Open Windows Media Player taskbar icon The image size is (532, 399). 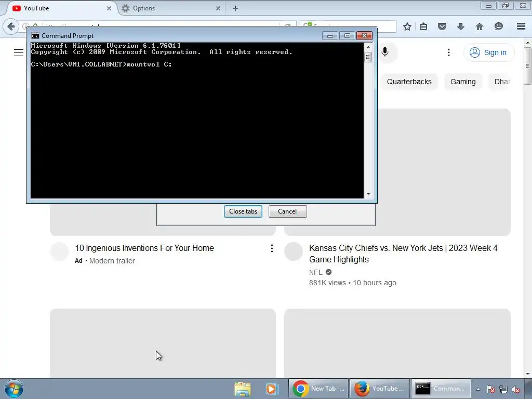[271, 389]
